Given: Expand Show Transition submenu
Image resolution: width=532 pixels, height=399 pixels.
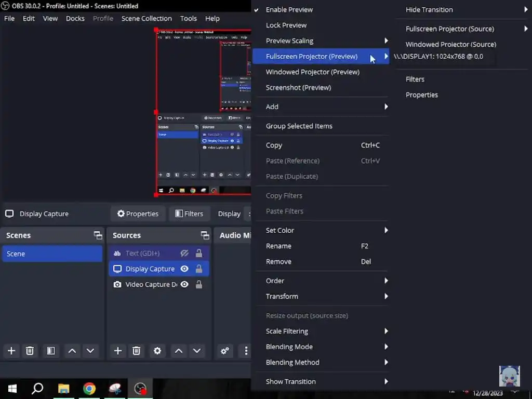Looking at the screenshot, I should click(321, 381).
